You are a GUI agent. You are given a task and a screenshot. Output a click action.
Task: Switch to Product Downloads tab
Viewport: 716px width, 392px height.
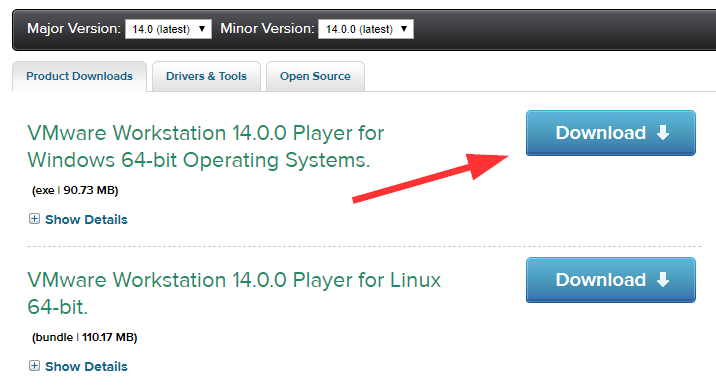click(x=79, y=76)
